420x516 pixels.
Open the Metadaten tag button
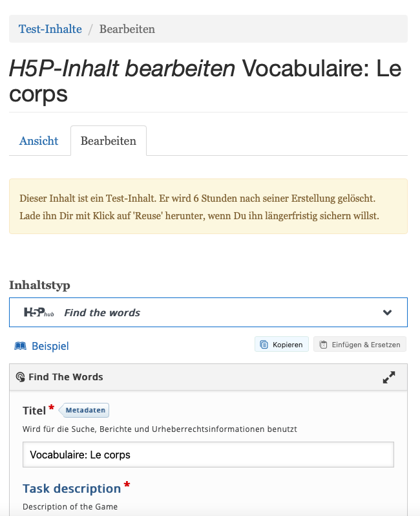(86, 410)
